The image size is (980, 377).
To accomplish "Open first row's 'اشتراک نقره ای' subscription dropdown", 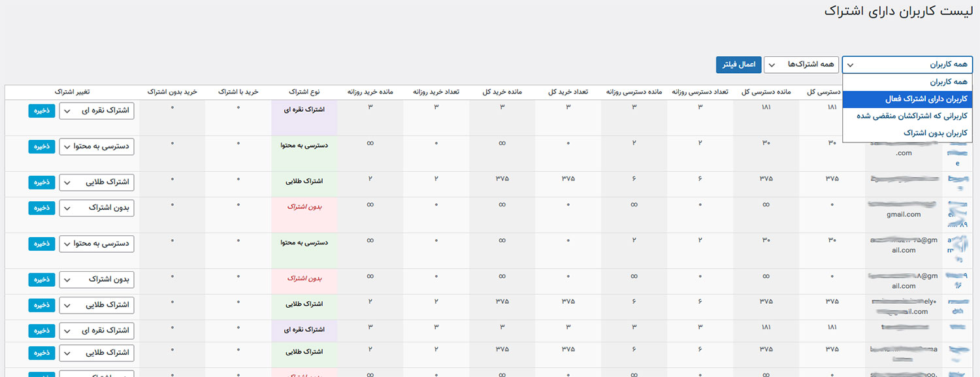I will [96, 111].
